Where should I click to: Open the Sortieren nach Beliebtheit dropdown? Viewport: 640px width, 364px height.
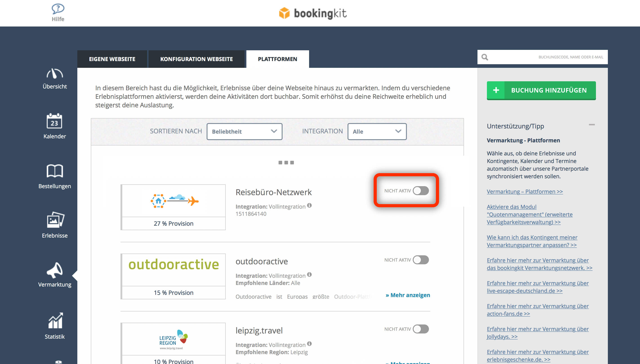(x=244, y=132)
